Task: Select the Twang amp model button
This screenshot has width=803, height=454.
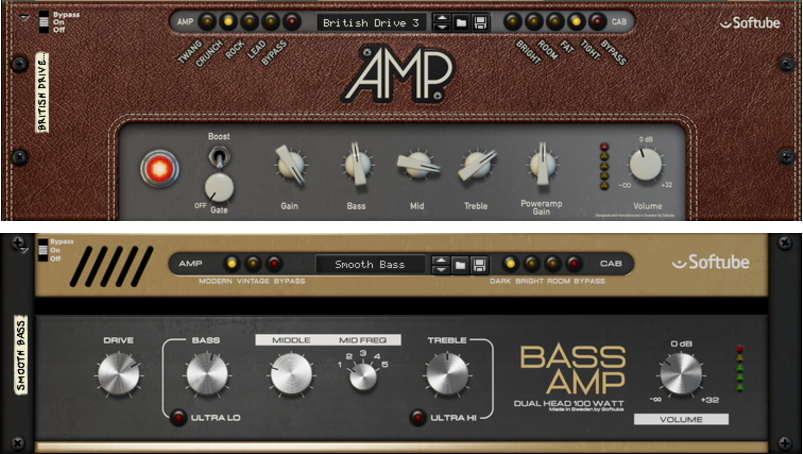Action: [207, 21]
